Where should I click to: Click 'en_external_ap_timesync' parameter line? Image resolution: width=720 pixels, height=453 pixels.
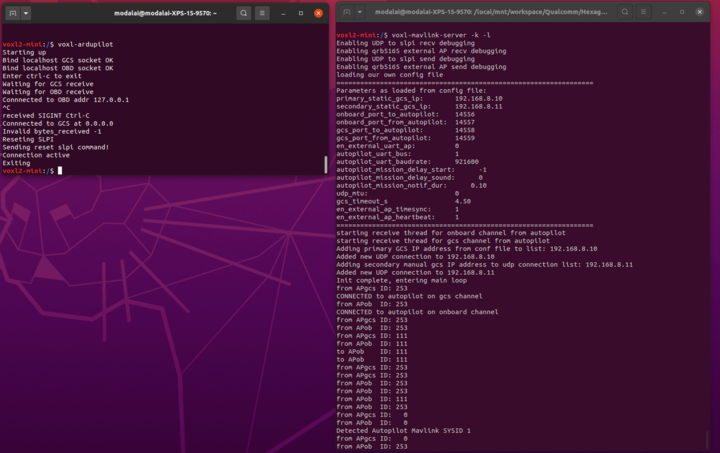[397, 209]
